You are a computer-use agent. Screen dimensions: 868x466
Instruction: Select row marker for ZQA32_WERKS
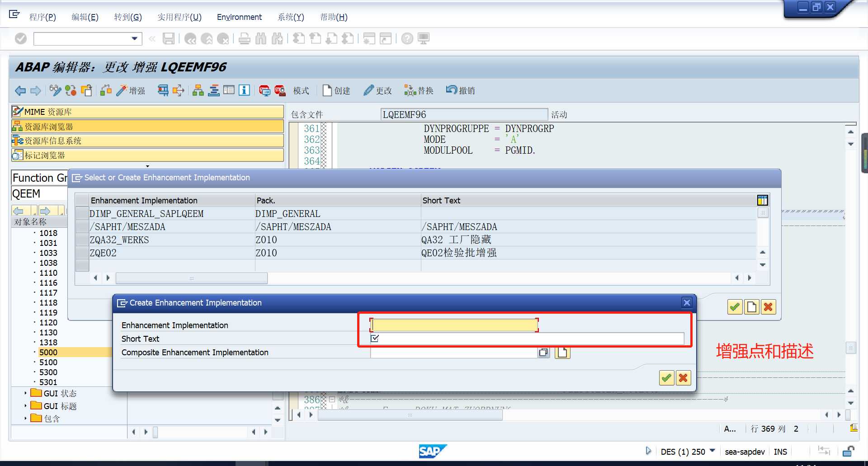82,240
